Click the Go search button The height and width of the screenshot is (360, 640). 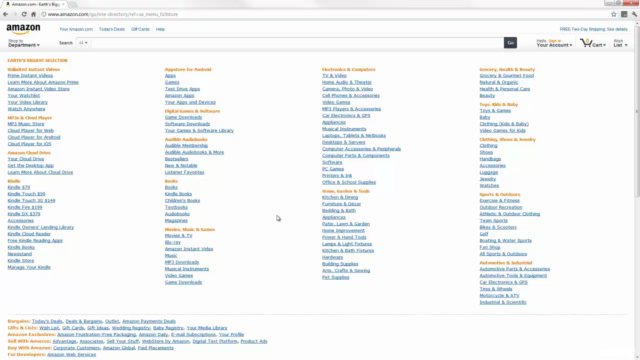coord(510,43)
